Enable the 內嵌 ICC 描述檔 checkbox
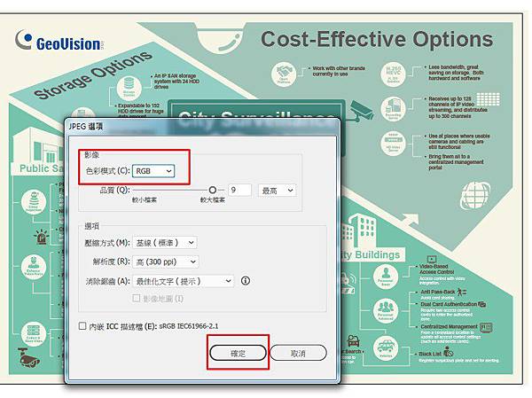The width and height of the screenshot is (532, 398). click(x=82, y=326)
